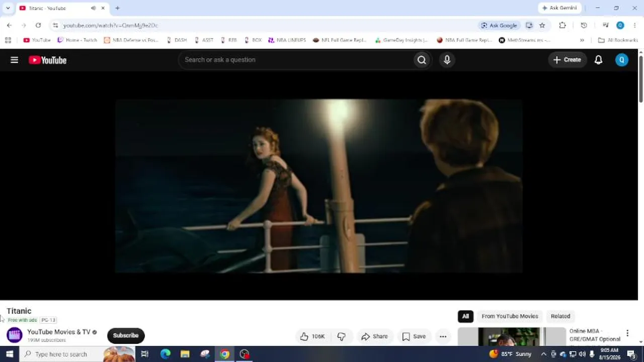Viewport: 644px width, 362px height.
Task: Close the Titanic YouTube tab
Action: [x=103, y=8]
